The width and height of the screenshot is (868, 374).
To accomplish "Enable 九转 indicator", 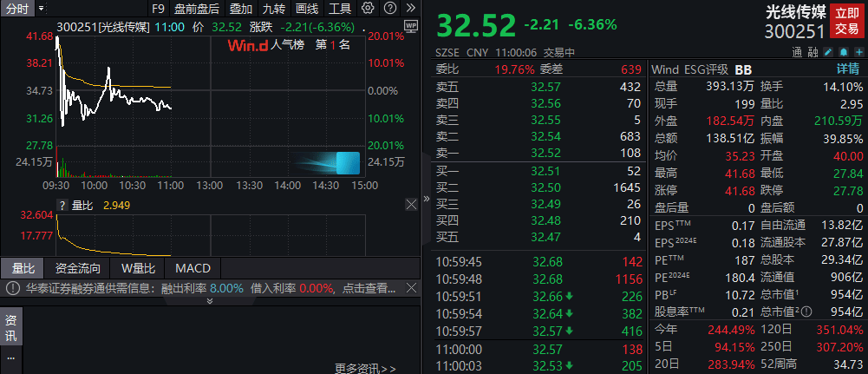I will [x=274, y=9].
